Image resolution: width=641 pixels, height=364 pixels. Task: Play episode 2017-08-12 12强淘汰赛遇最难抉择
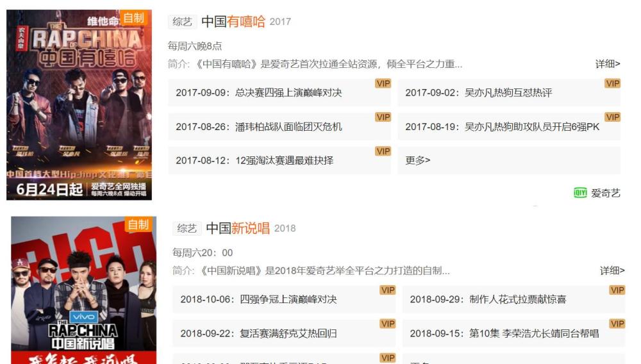[x=279, y=161]
